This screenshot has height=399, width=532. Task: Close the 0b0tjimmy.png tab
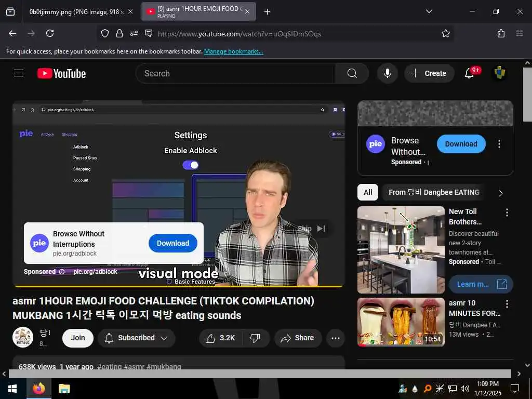click(x=130, y=12)
